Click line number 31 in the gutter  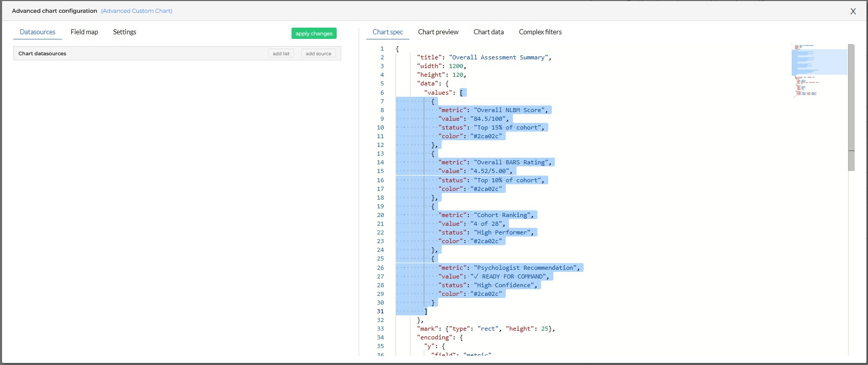tap(380, 311)
